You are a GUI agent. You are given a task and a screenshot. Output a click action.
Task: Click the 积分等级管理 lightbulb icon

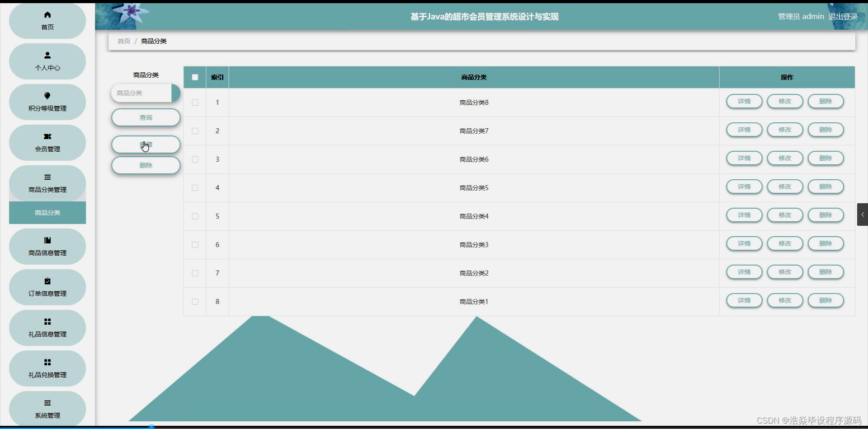coord(47,95)
